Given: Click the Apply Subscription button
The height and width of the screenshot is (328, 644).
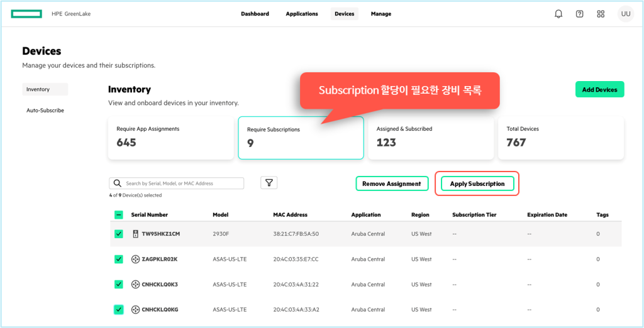Looking at the screenshot, I should tap(477, 183).
